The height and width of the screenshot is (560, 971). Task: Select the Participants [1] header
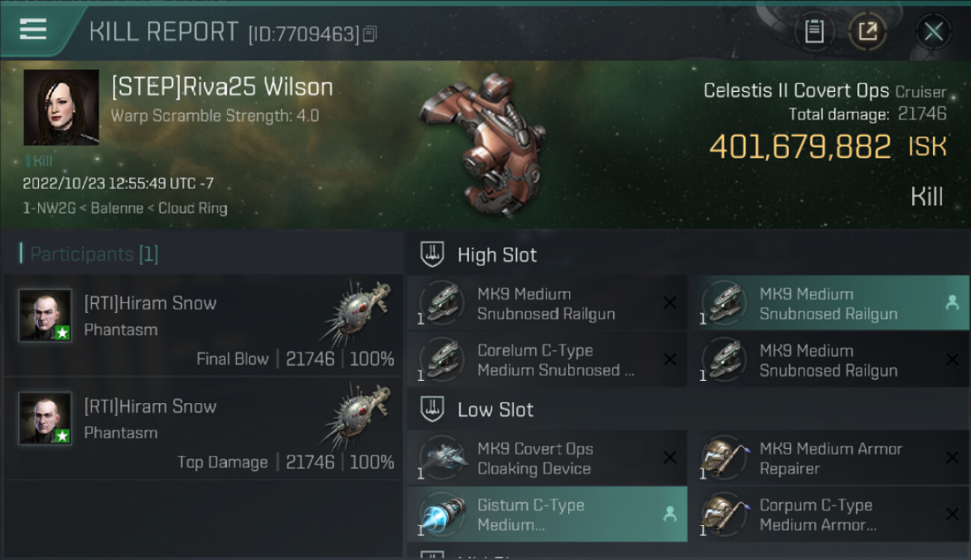pyautogui.click(x=89, y=254)
